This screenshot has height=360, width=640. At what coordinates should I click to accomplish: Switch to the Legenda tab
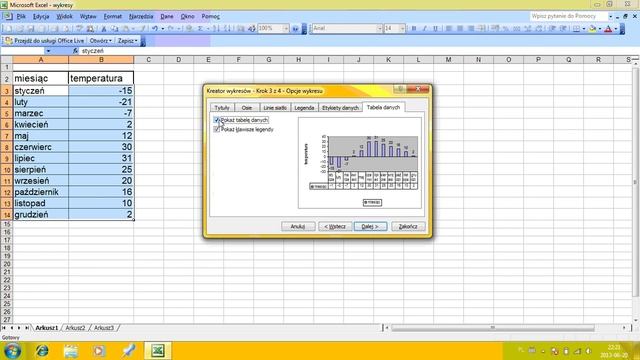pyautogui.click(x=304, y=107)
